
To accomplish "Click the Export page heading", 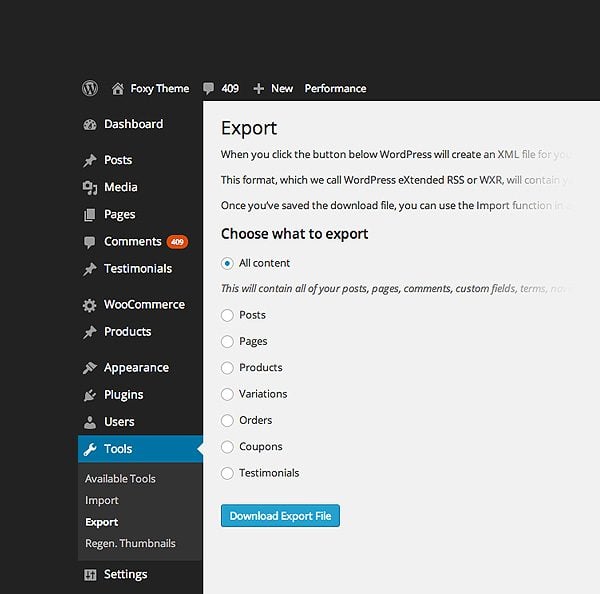I will [249, 129].
